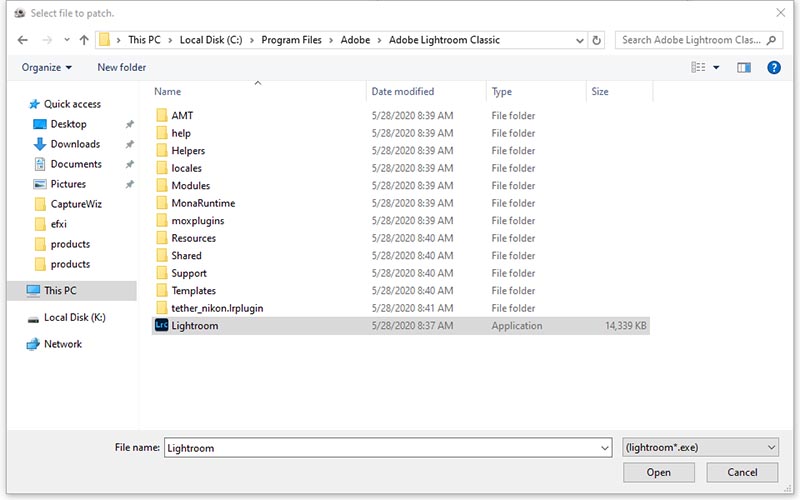Click the File name input field
Screen dimensions: 800x500
coord(382,448)
